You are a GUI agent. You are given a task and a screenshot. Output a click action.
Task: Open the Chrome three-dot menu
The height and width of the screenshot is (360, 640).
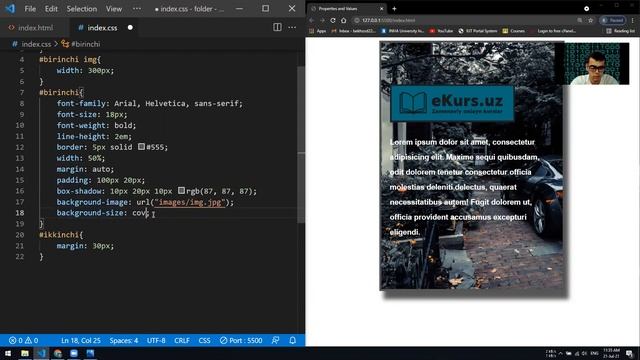click(x=633, y=20)
